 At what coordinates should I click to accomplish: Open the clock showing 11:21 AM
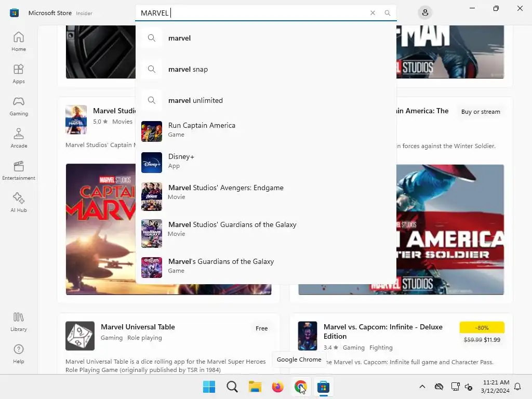click(x=495, y=387)
